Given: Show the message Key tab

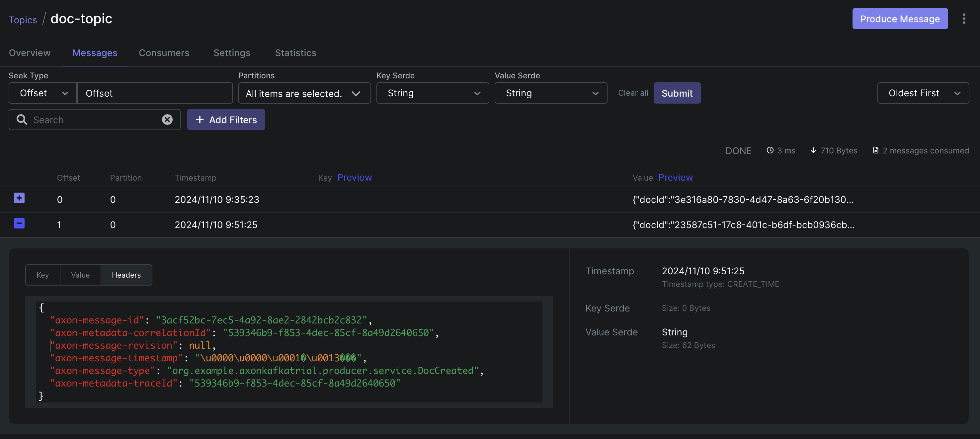Looking at the screenshot, I should pyautogui.click(x=42, y=275).
